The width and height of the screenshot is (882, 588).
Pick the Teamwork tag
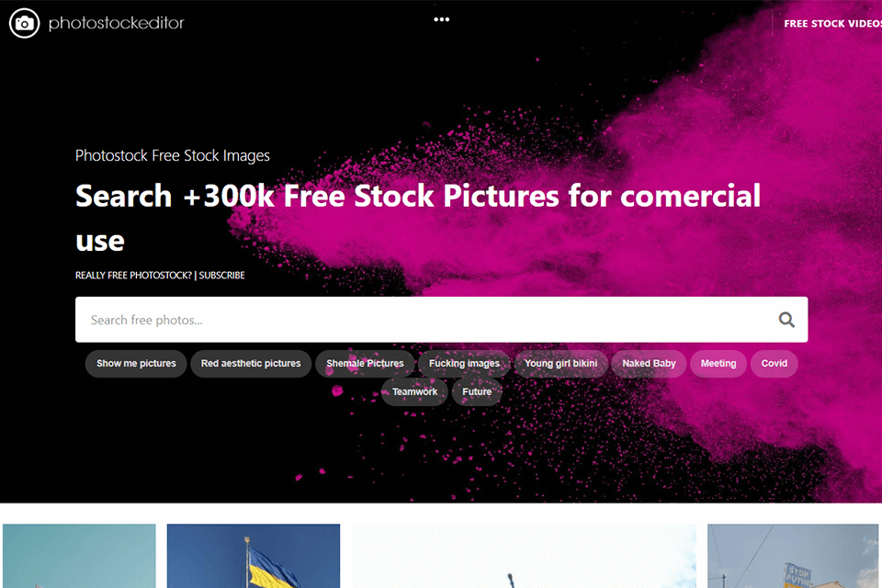point(414,391)
